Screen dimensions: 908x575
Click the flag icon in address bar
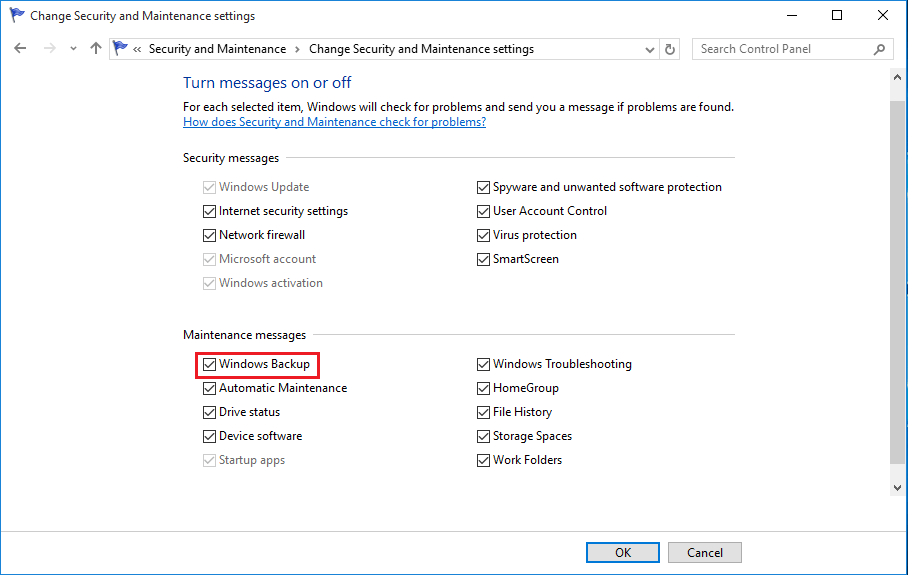tap(121, 49)
